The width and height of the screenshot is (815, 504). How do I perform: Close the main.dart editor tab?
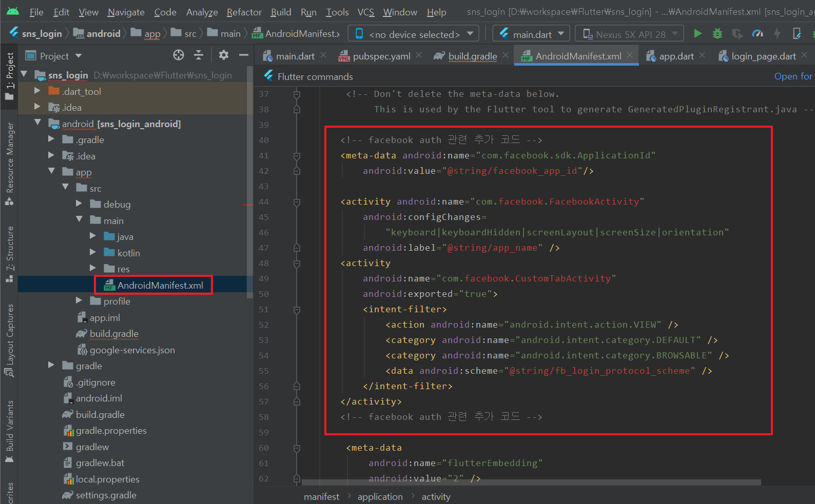coord(323,55)
